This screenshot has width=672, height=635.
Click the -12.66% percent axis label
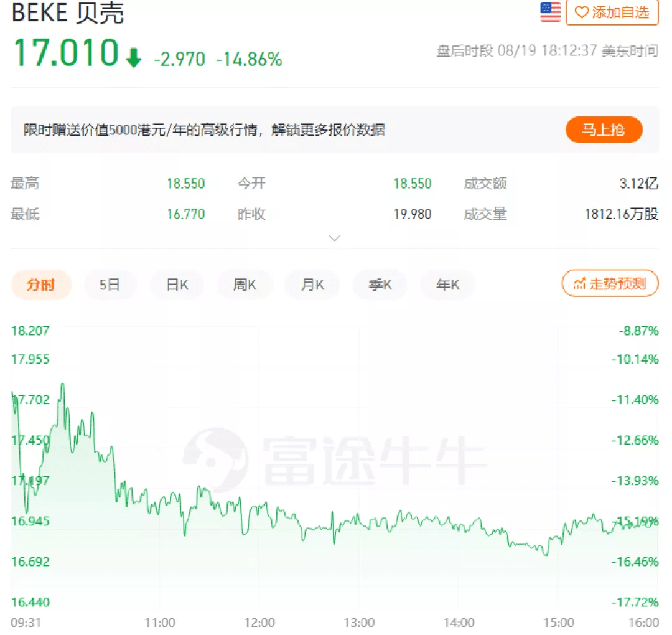pos(635,440)
